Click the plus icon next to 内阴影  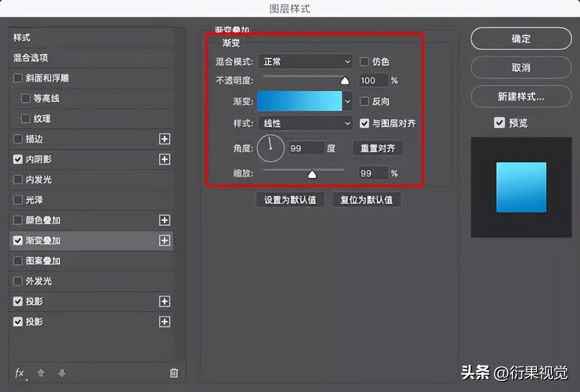tap(164, 159)
